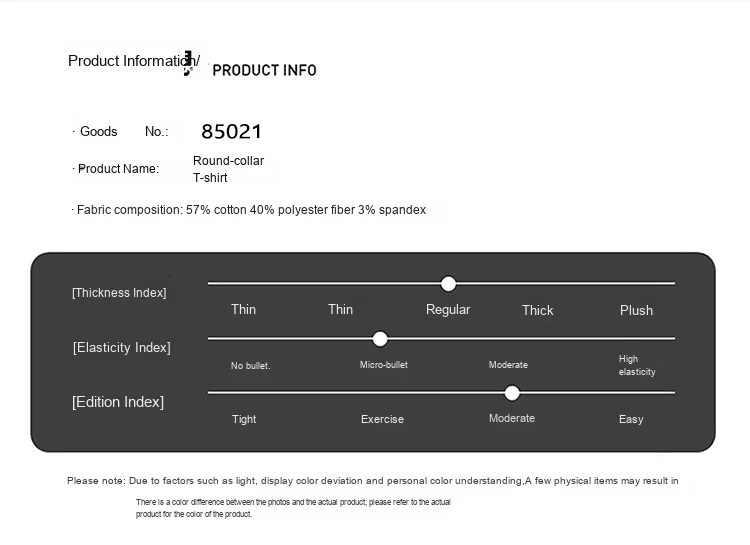Viewport: 750px width, 545px height.
Task: Select the 'Regular' thickness label
Action: coord(448,310)
